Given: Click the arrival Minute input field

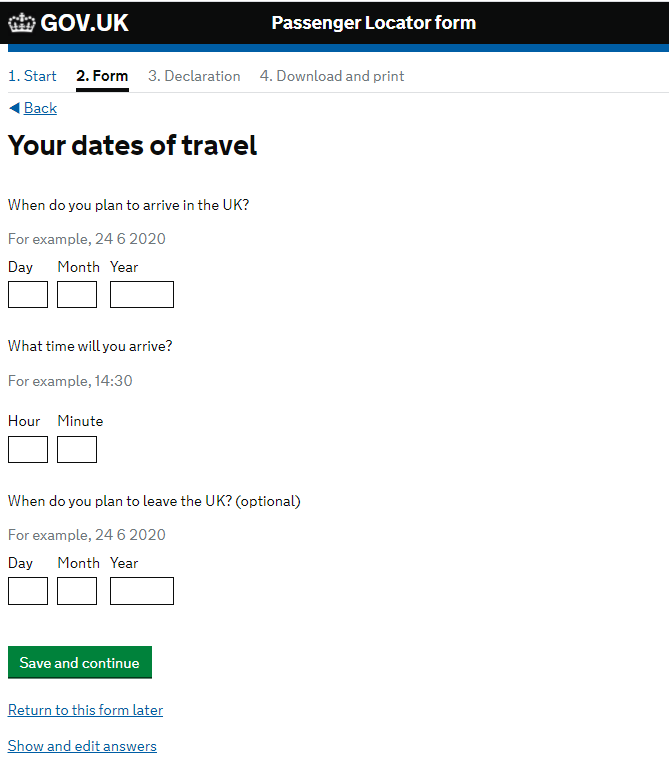Looking at the screenshot, I should (77, 450).
